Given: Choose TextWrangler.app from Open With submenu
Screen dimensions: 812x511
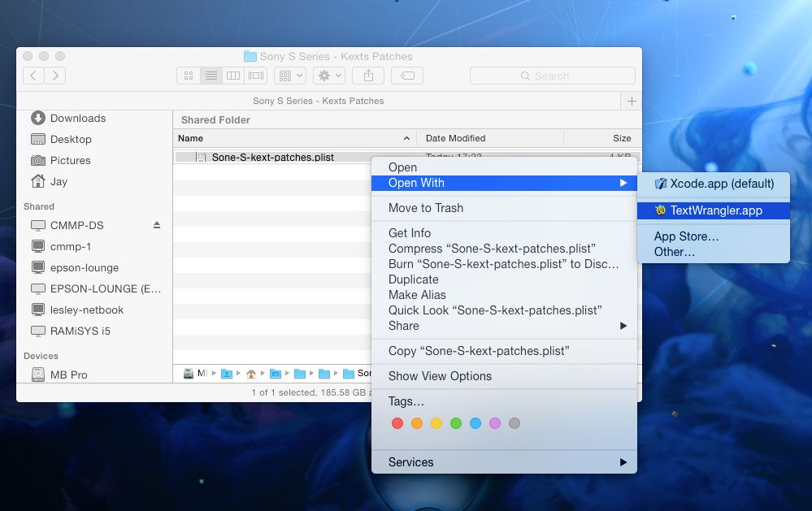Looking at the screenshot, I should [715, 210].
